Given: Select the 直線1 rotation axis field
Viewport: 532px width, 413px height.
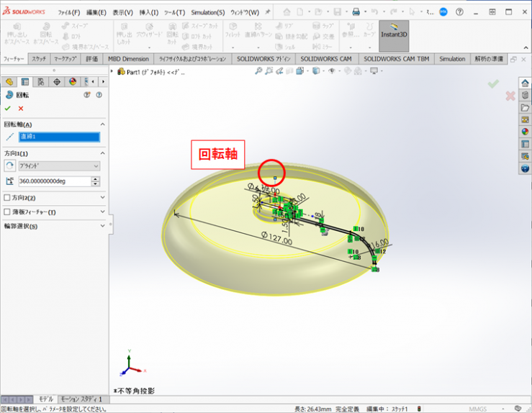Looking at the screenshot, I should (x=58, y=137).
